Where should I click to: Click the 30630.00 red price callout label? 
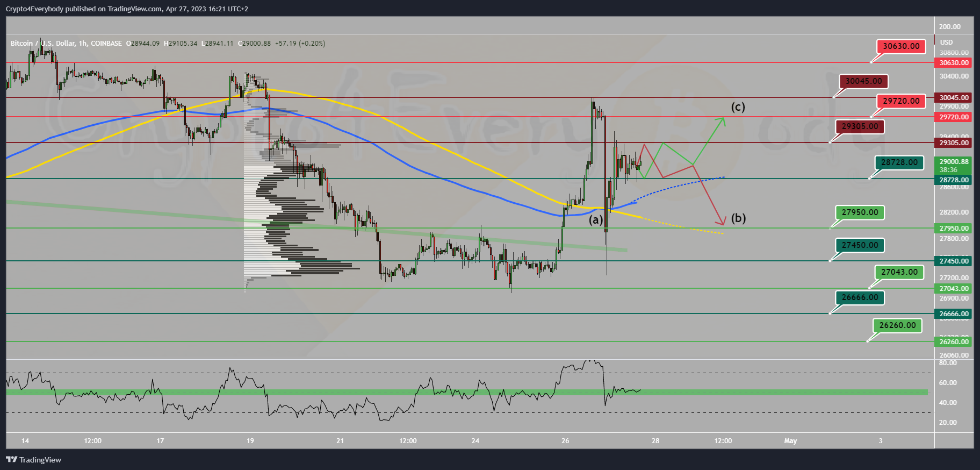[x=901, y=46]
